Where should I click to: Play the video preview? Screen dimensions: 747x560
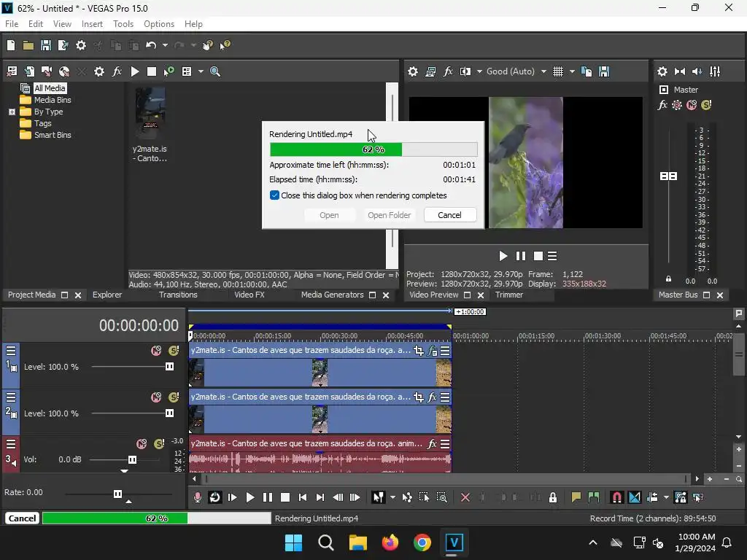point(503,256)
